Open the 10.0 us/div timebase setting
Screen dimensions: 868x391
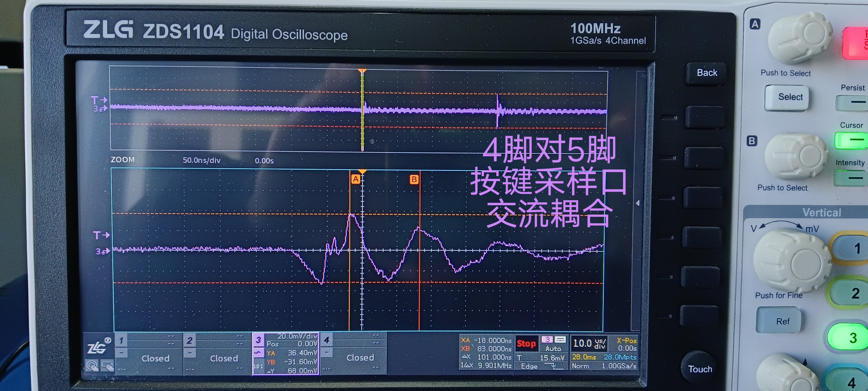coord(589,344)
